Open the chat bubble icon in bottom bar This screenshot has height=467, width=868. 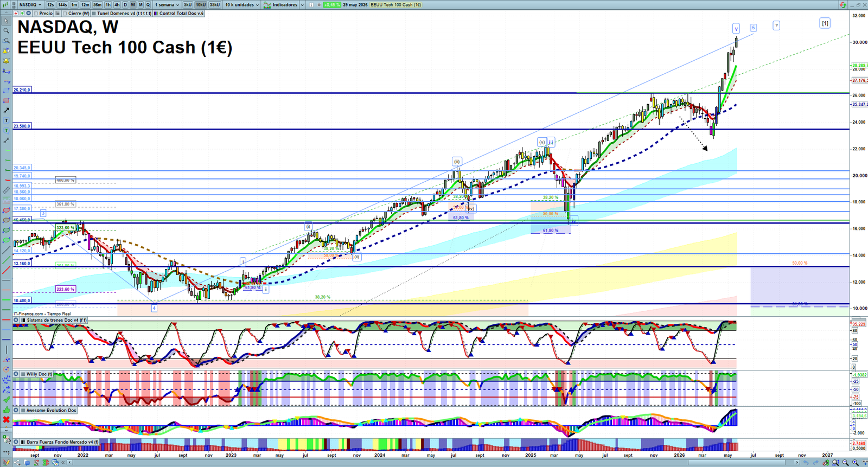[x=27, y=463]
